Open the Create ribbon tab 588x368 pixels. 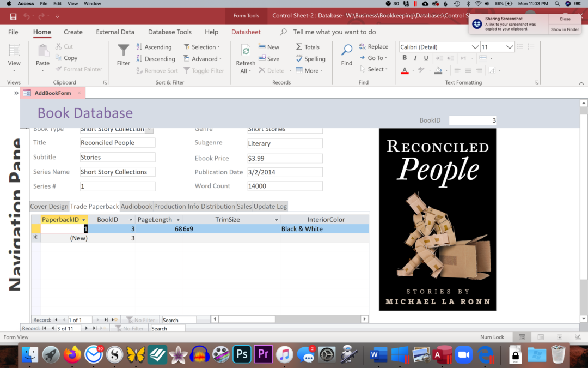(x=73, y=32)
